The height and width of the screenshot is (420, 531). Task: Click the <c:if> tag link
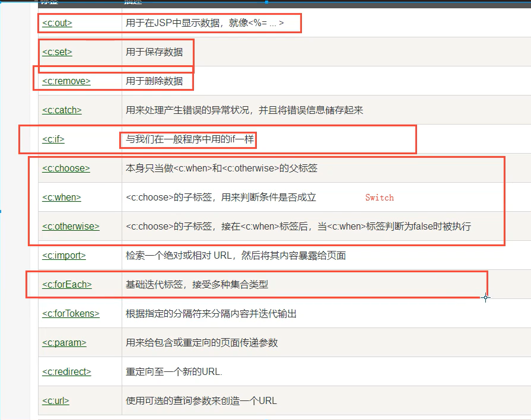[x=53, y=139]
